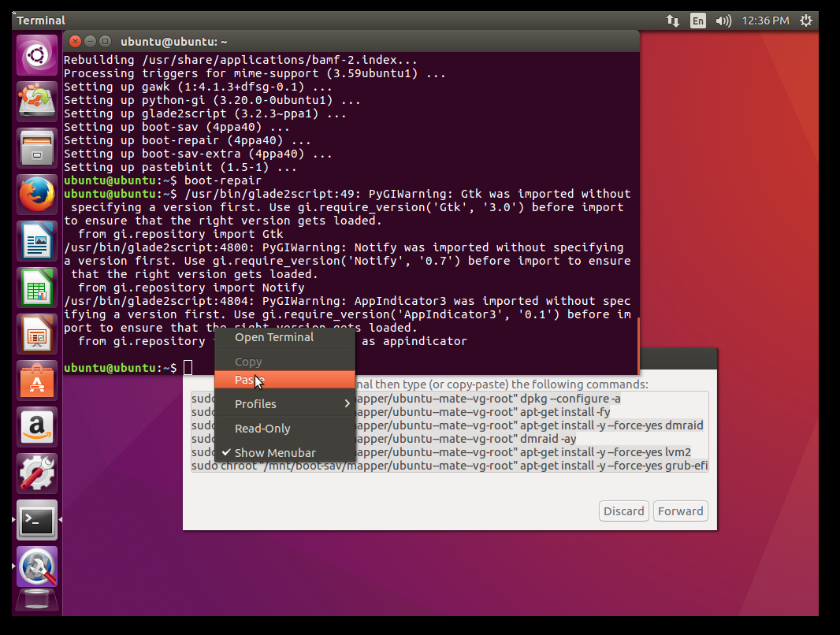Open System Settings wrench icon
840x635 pixels.
click(x=37, y=473)
